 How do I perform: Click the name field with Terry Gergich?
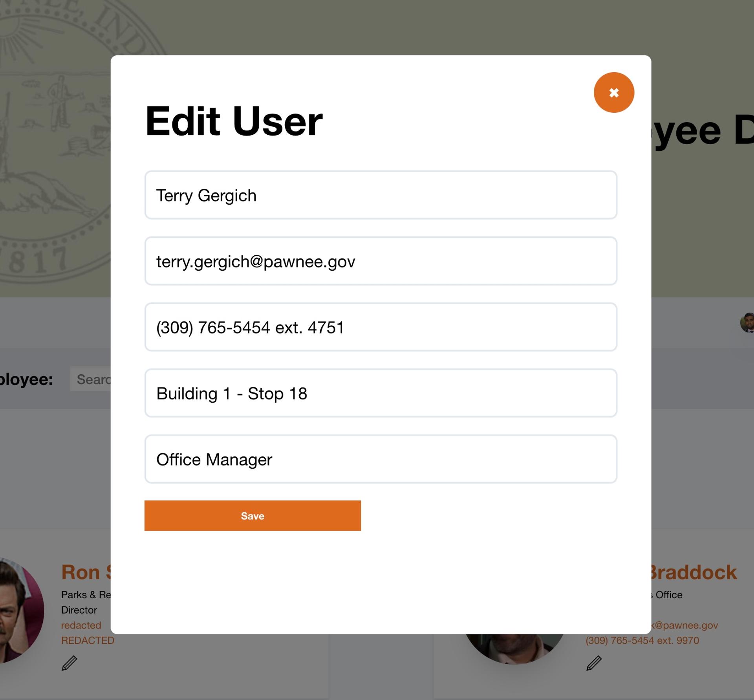click(x=381, y=195)
